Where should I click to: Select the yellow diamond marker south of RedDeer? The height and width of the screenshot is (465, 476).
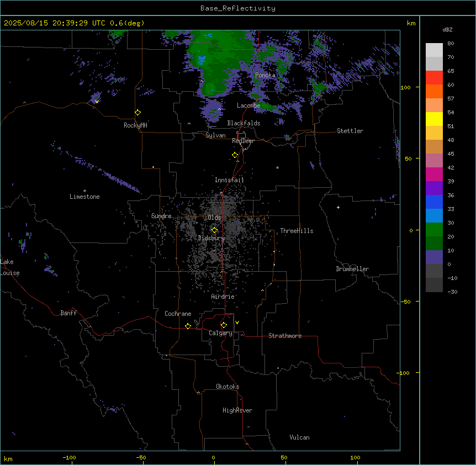coord(235,155)
